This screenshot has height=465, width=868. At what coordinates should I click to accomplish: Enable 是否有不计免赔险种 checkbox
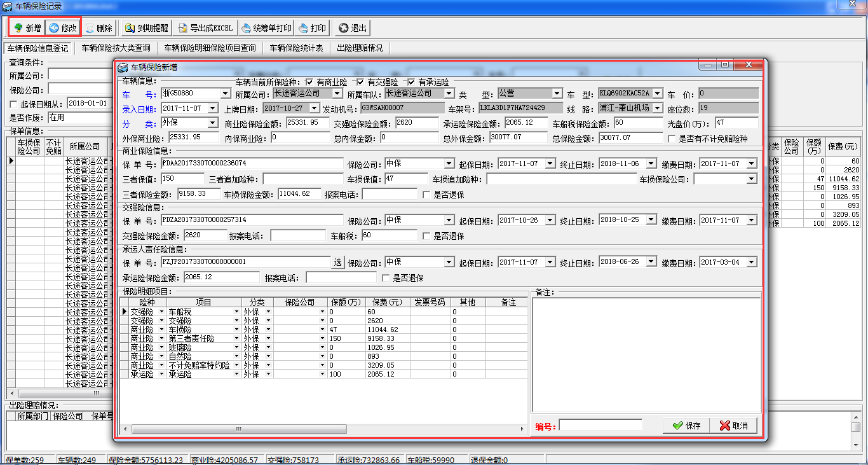pyautogui.click(x=672, y=138)
